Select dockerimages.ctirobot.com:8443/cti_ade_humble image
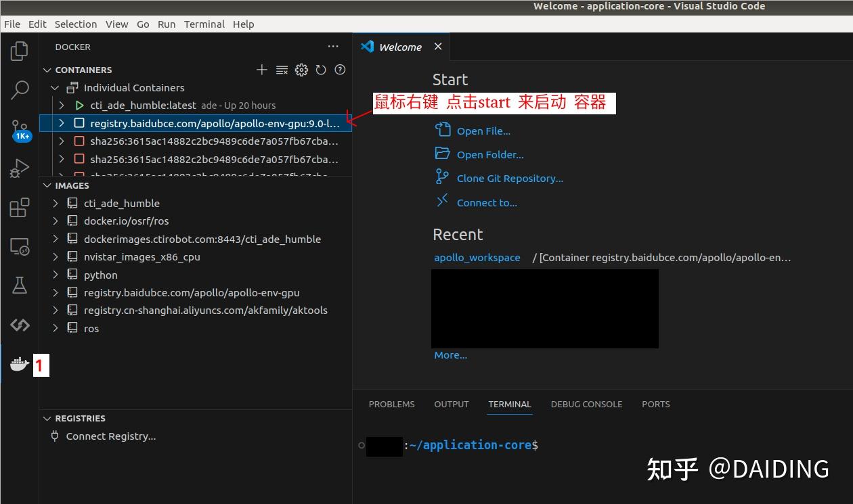Image resolution: width=853 pixels, height=504 pixels. coord(202,239)
